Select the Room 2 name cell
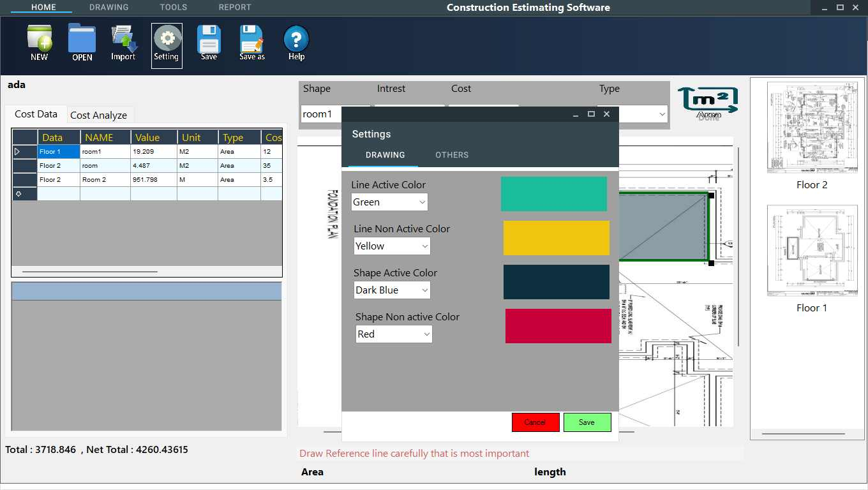Image resolution: width=868 pixels, height=490 pixels. point(105,180)
